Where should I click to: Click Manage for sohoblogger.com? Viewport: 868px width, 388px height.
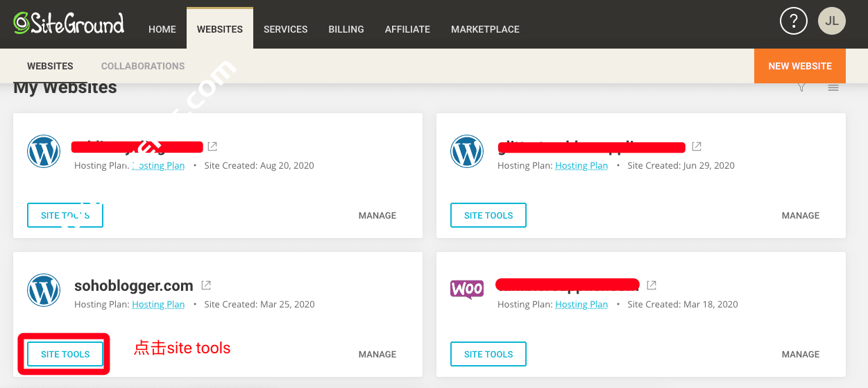pos(377,354)
